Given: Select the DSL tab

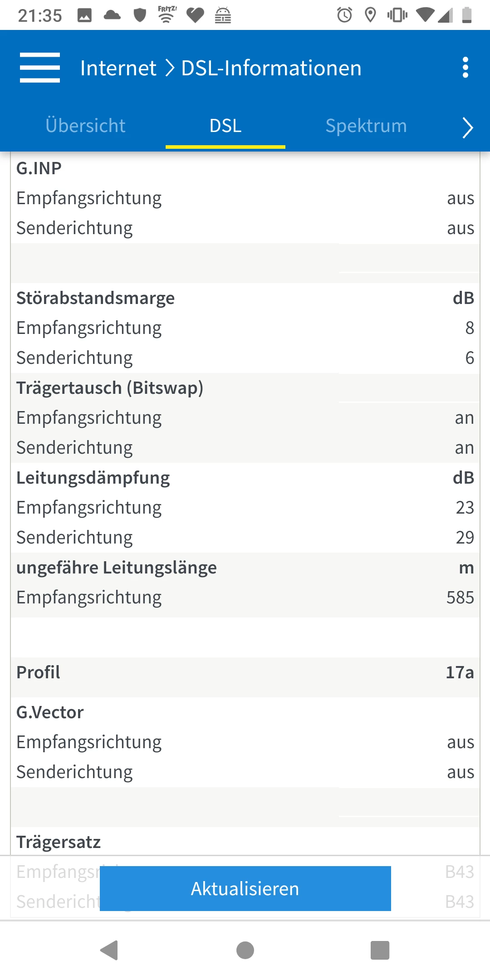Looking at the screenshot, I should point(225,126).
